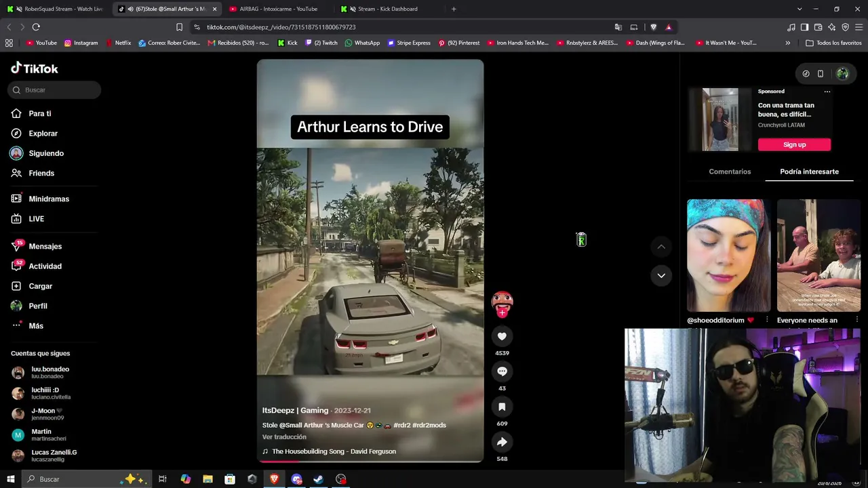Open the Todos los favoritos folder
Image resolution: width=868 pixels, height=488 pixels.
[833, 43]
